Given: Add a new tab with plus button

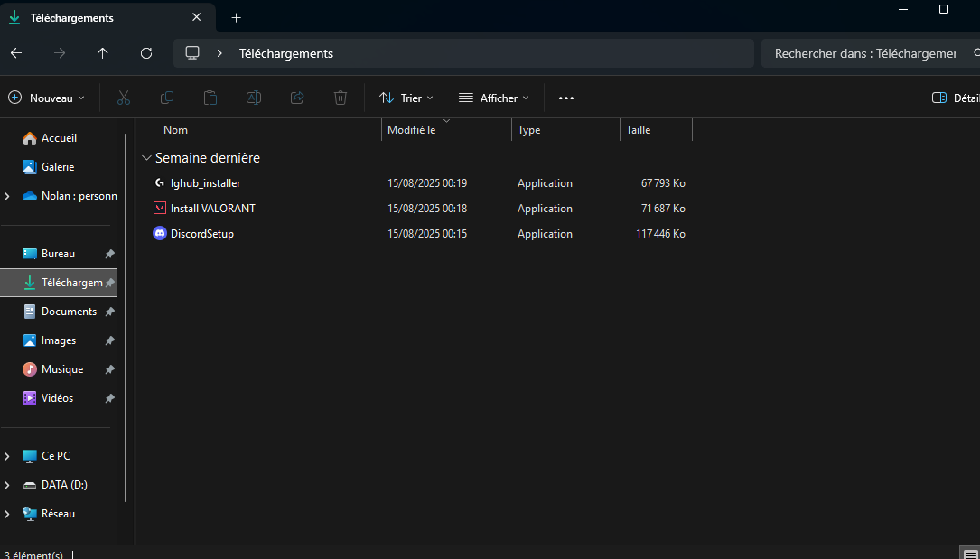Looking at the screenshot, I should [x=237, y=17].
